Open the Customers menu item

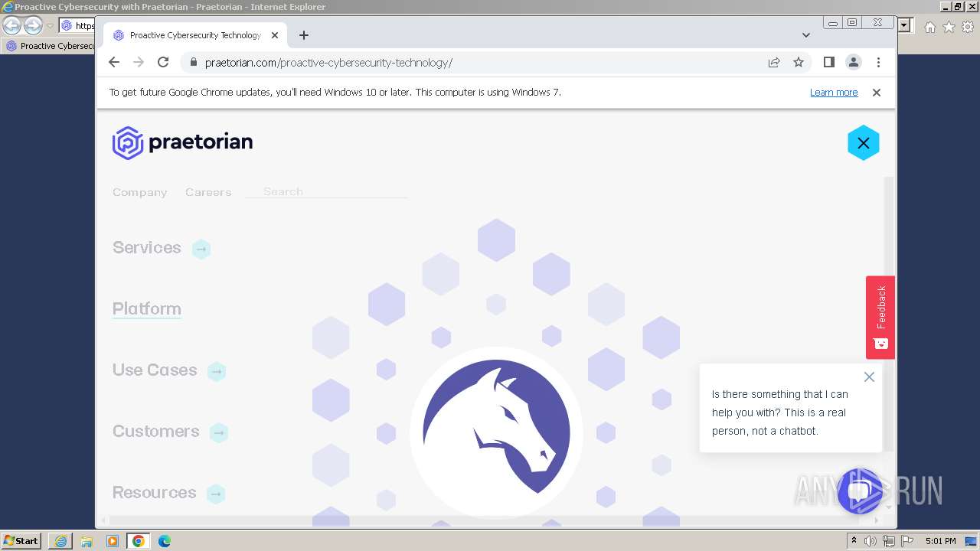[156, 431]
